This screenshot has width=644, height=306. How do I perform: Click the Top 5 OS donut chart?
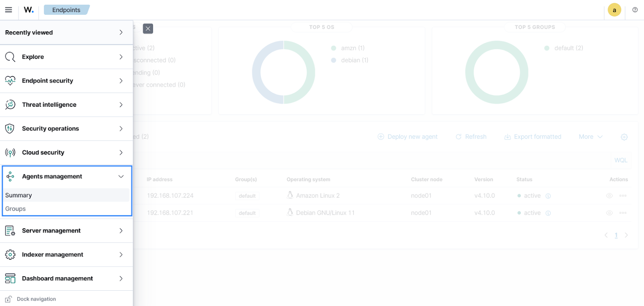coord(283,72)
